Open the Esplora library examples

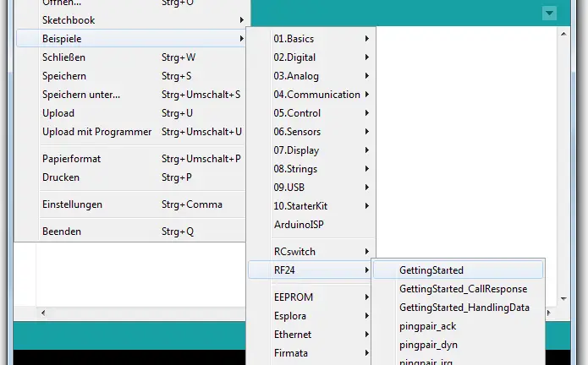[310, 316]
